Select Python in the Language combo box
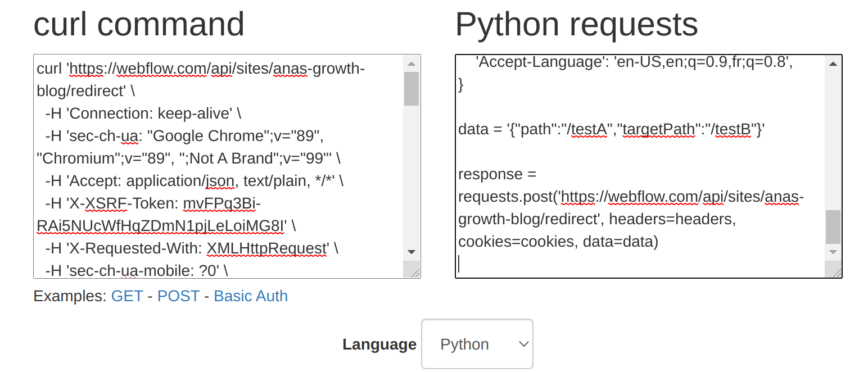The width and height of the screenshot is (868, 372). (477, 344)
